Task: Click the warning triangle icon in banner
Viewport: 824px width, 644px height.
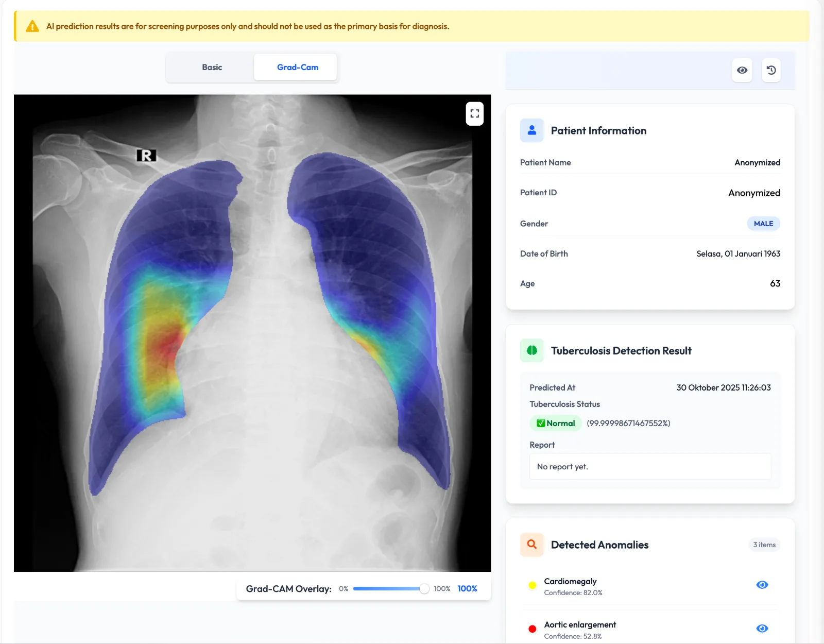Action: click(x=32, y=26)
